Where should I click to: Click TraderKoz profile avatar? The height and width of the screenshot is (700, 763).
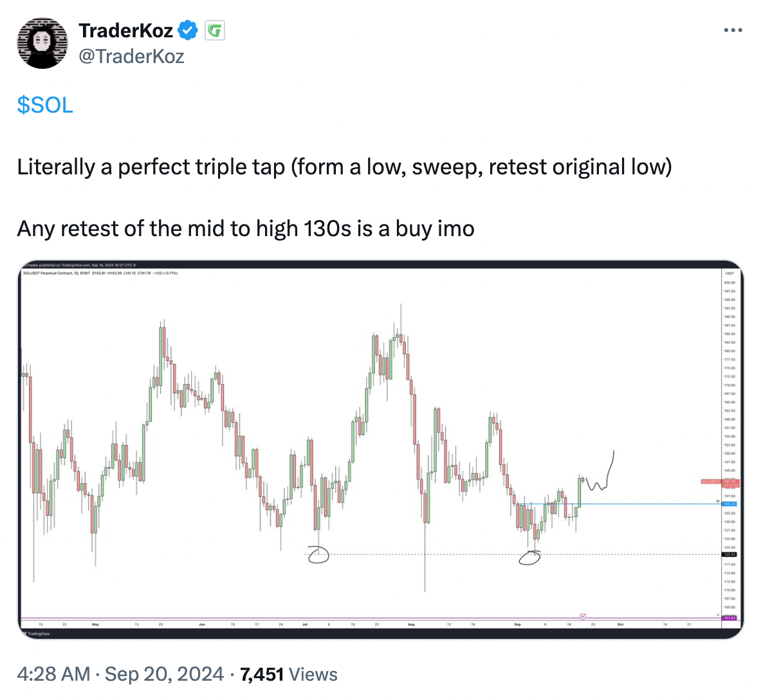pos(42,43)
